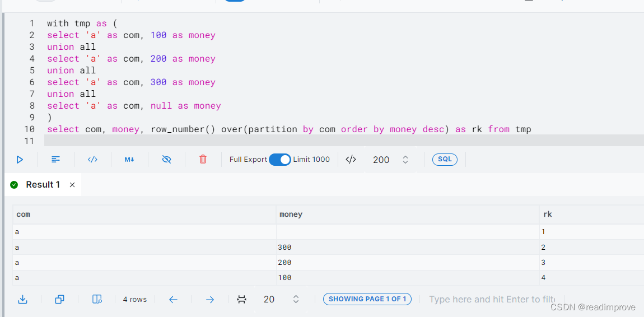Viewport: 644px width, 317px height.
Task: Select the rk cell with value 1
Action: [592, 232]
